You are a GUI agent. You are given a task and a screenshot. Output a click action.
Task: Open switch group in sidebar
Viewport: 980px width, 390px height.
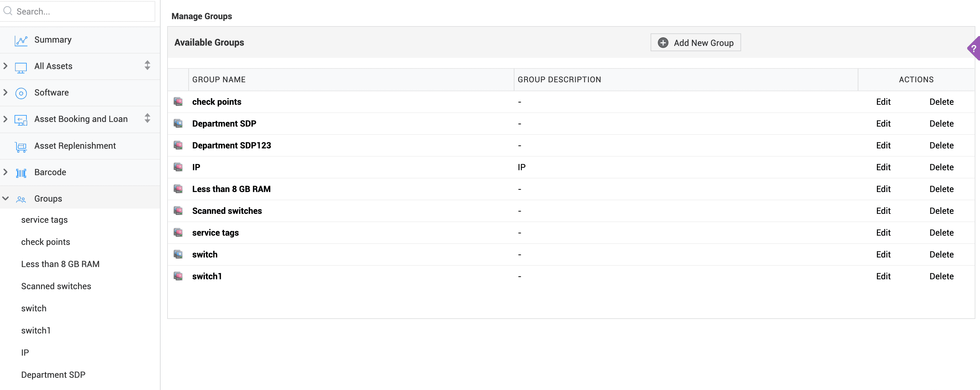click(x=34, y=309)
